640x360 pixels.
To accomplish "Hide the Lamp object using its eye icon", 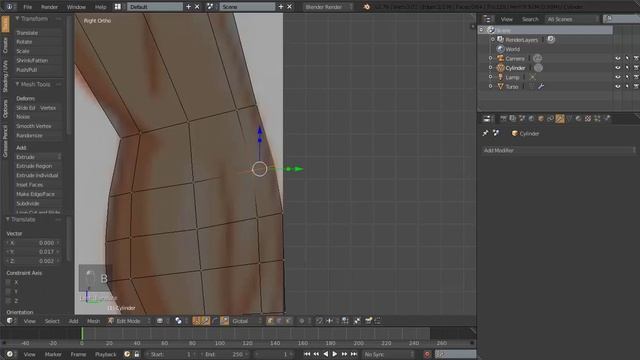I will pos(618,77).
